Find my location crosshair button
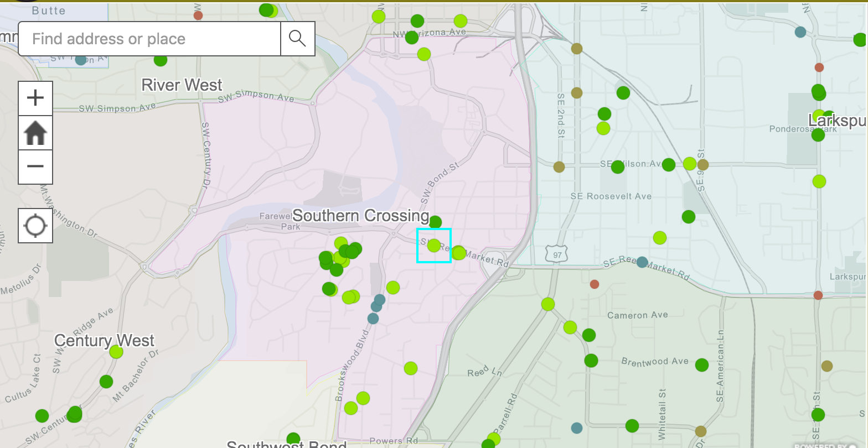The height and width of the screenshot is (448, 868). tap(35, 226)
